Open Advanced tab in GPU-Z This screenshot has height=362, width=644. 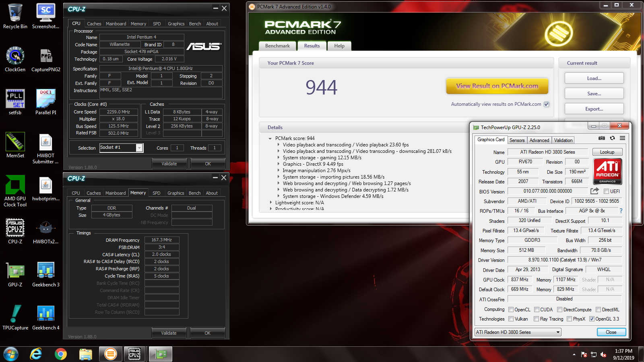539,140
